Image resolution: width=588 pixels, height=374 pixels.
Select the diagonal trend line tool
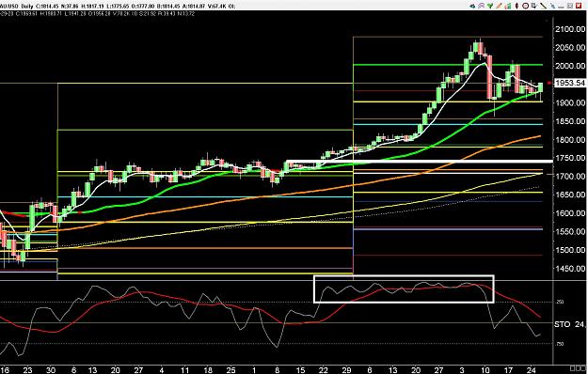tap(543, 6)
